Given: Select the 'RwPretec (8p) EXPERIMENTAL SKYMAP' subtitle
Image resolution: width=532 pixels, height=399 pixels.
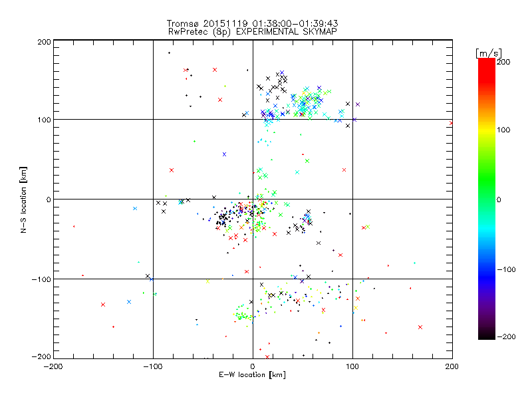Looking at the screenshot, I should coord(252,32).
